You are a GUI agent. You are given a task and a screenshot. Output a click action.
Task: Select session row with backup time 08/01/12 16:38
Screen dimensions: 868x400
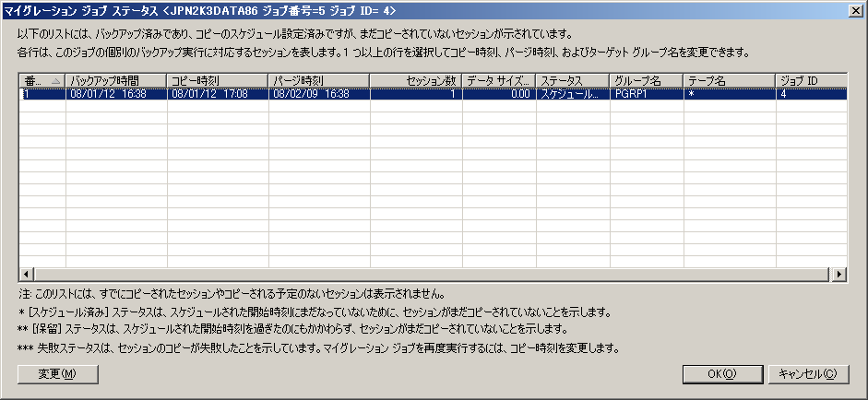pyautogui.click(x=115, y=93)
